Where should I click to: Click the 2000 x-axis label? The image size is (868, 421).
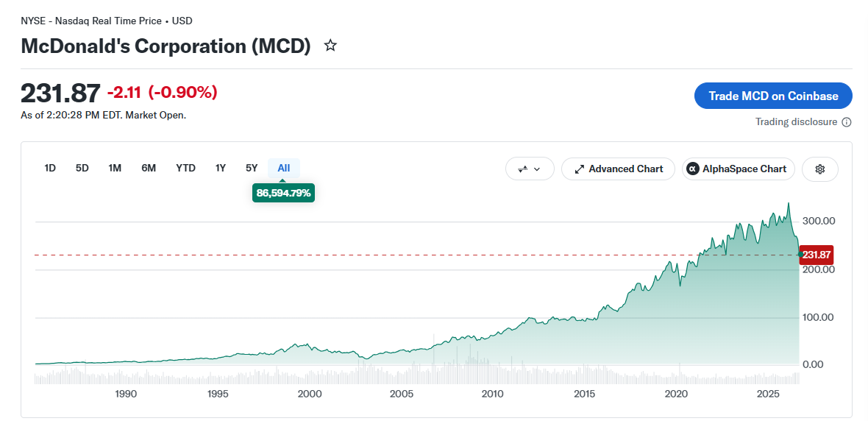310,394
